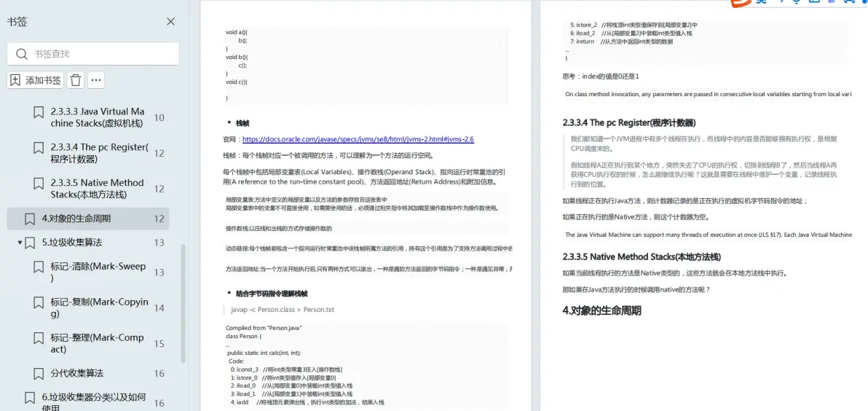868x411 pixels.
Task: Click the 0: iconst_3 bytecode line
Action: (x=286, y=369)
